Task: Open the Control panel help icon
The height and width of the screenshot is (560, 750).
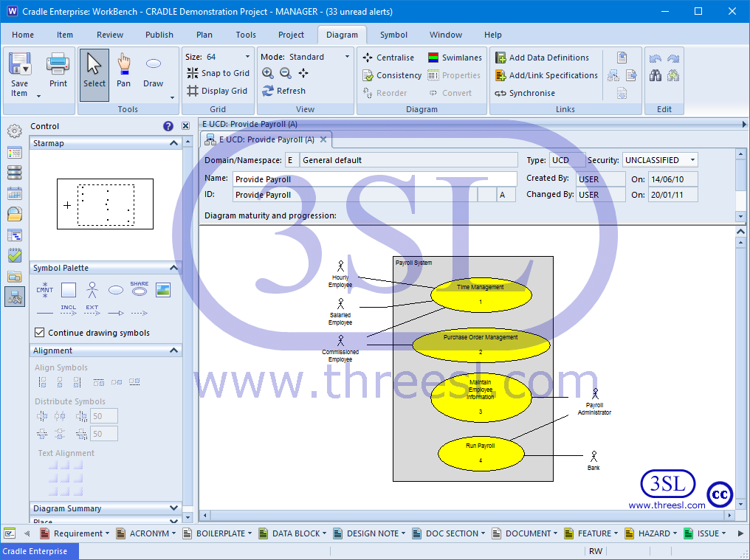Action: 168,126
